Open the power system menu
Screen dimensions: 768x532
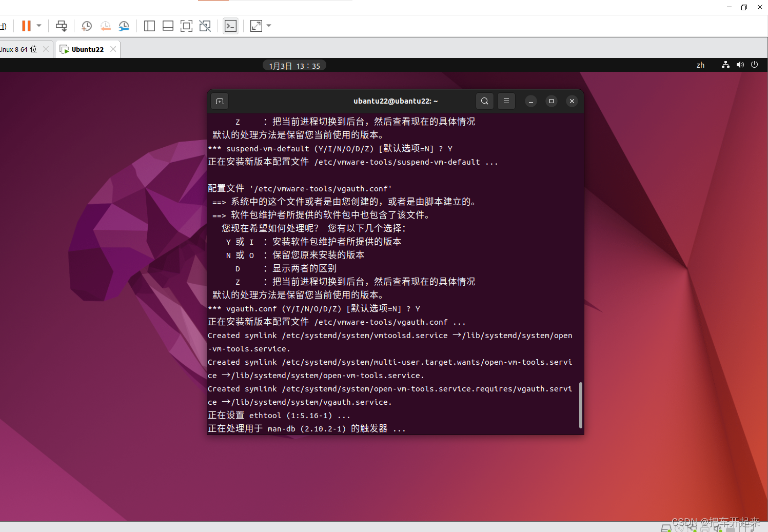click(754, 65)
